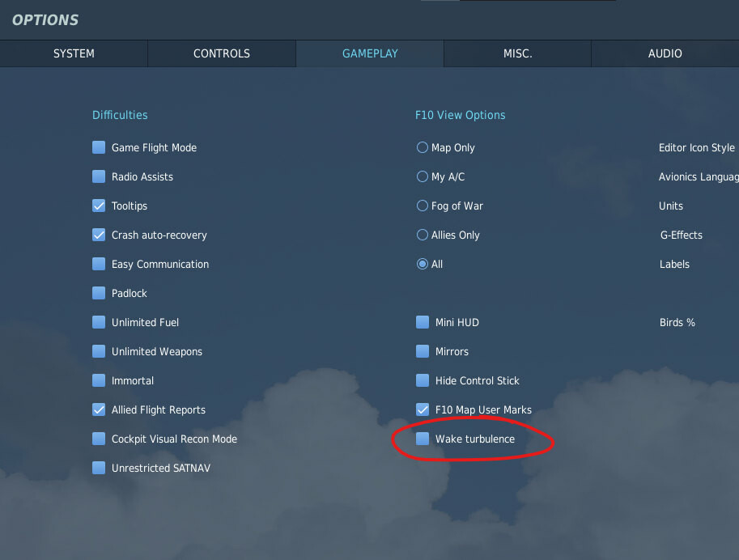Click the Editor Icon Style label
This screenshot has height=560, width=739.
pyautogui.click(x=697, y=148)
